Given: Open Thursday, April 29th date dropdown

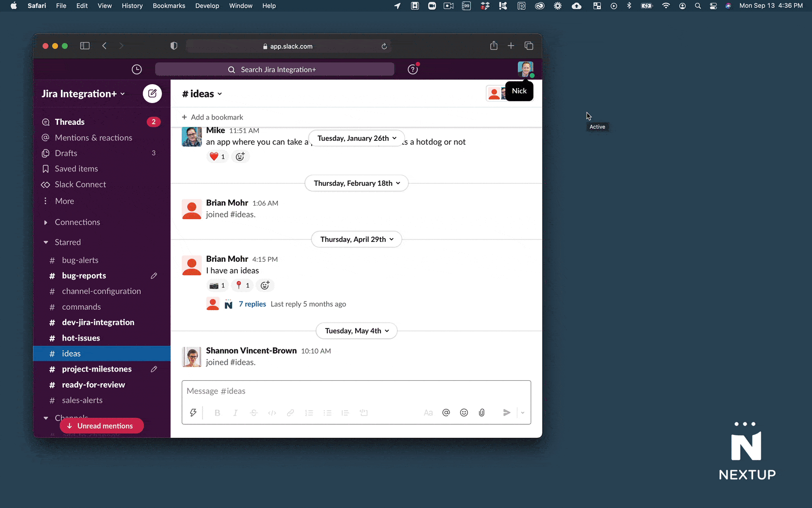Looking at the screenshot, I should 357,239.
